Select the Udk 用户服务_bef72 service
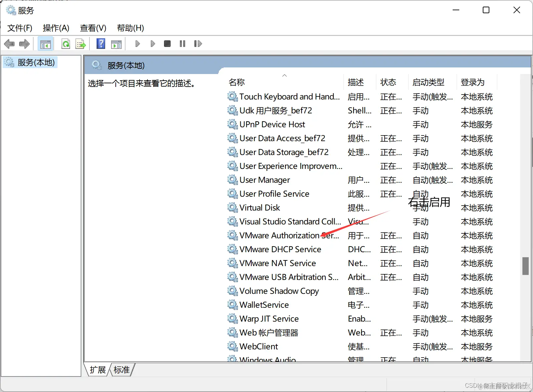This screenshot has height=392, width=533. [276, 110]
